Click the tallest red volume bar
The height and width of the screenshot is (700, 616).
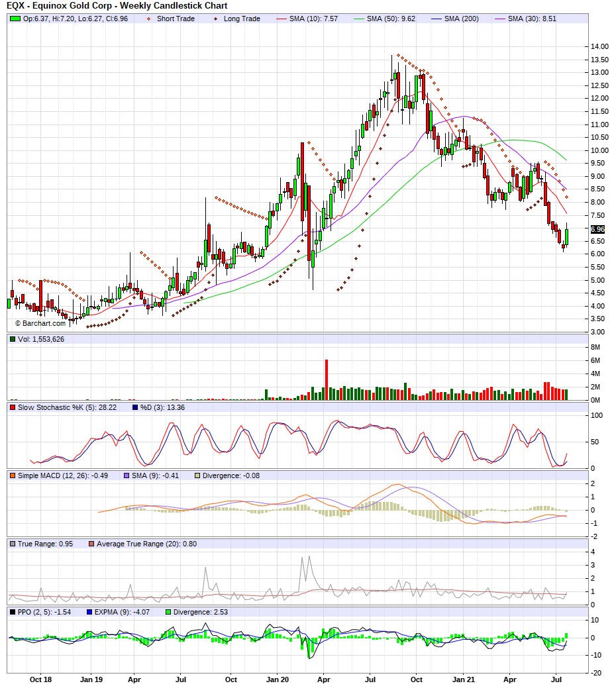[327, 380]
